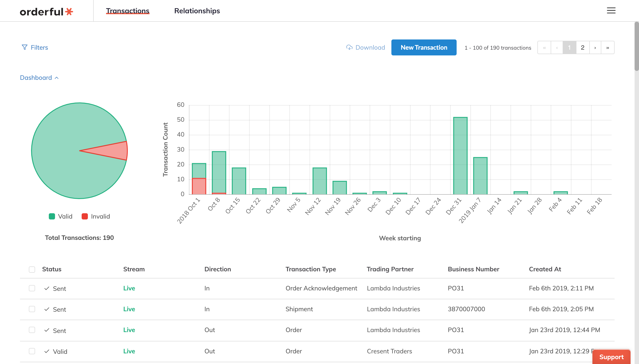Go to last page arrow

(x=608, y=47)
